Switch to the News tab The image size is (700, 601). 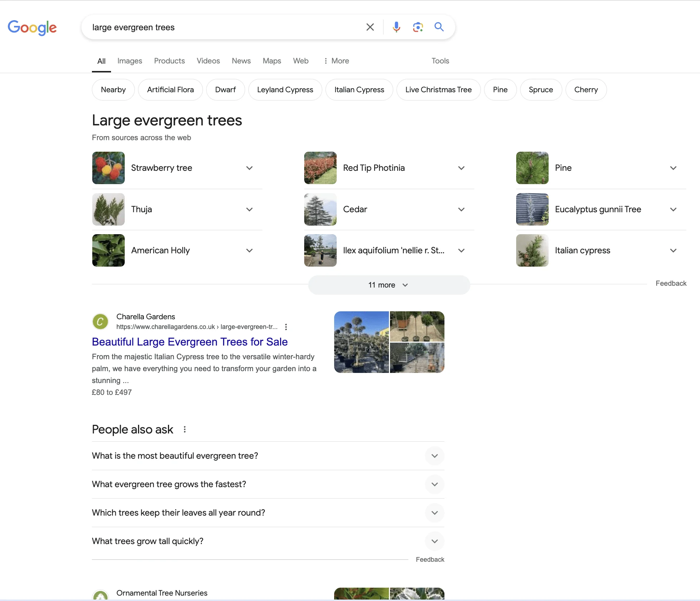click(241, 61)
